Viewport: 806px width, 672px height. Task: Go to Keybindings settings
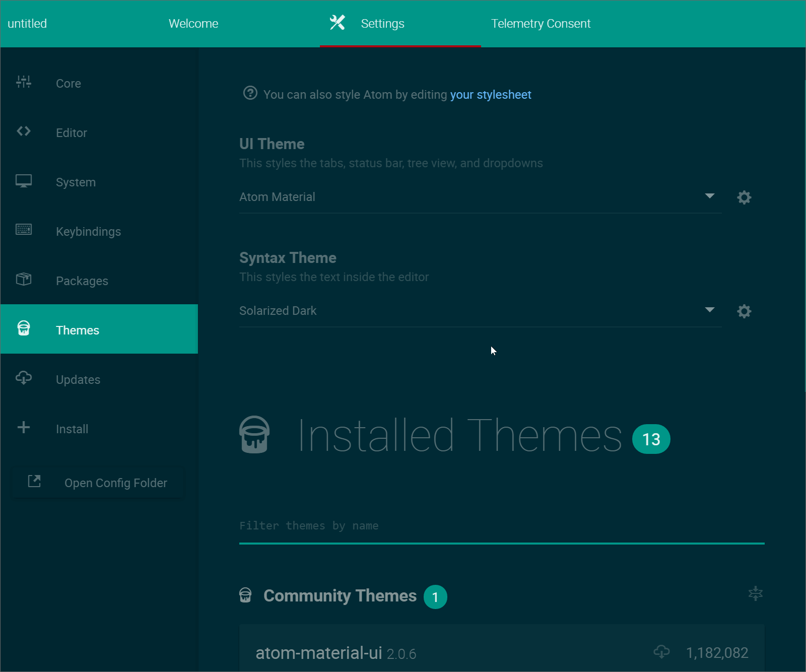click(99, 231)
